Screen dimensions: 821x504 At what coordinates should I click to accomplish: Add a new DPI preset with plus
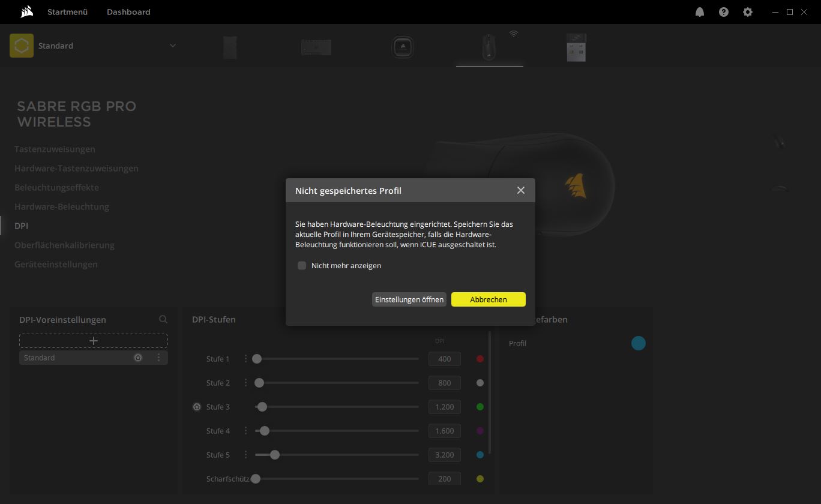pos(94,341)
